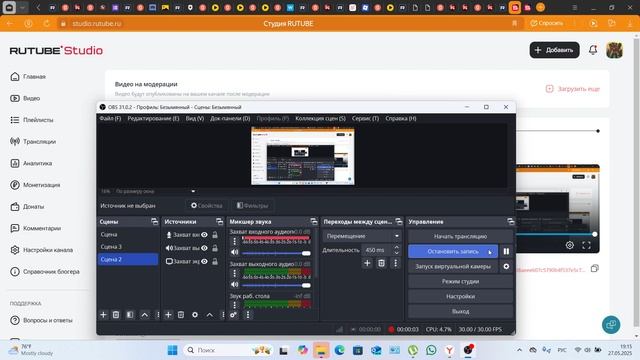The image size is (640, 360).
Task: Enable Режим студии
Action: point(460,281)
